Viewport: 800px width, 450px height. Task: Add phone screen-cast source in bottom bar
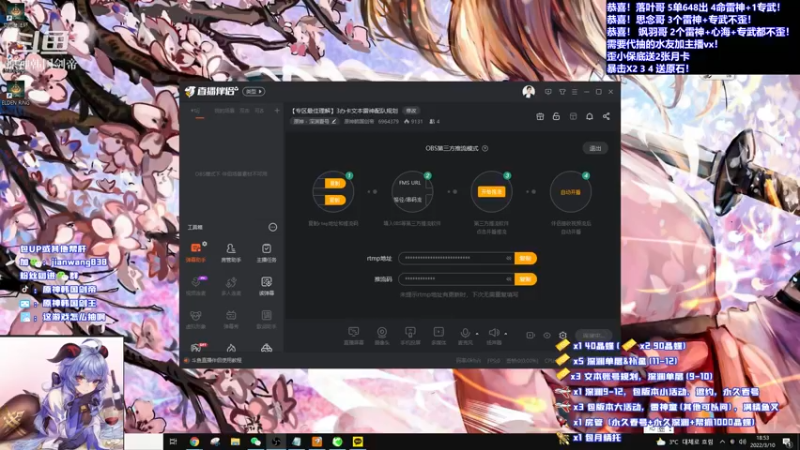click(x=410, y=336)
